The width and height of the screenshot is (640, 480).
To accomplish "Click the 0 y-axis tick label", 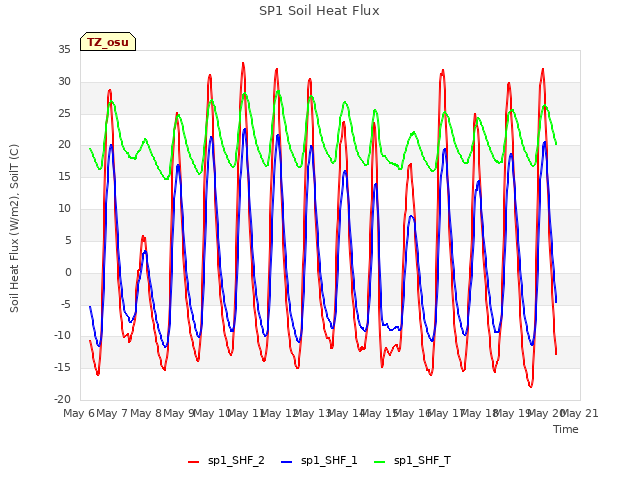I will (68, 272).
